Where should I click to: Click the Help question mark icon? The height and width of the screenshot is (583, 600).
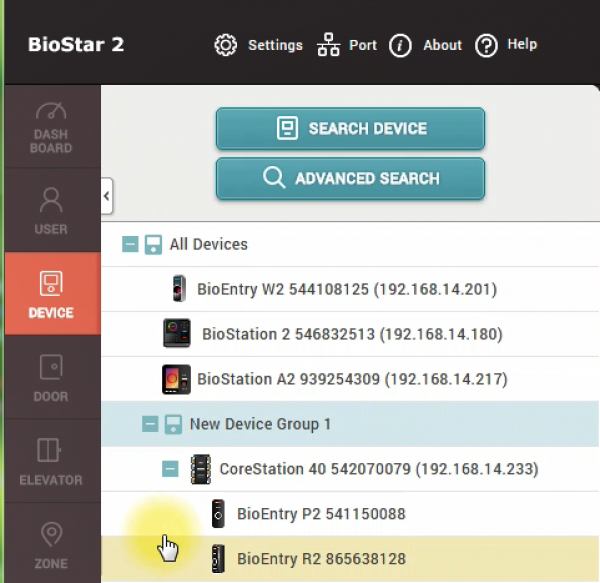486,45
